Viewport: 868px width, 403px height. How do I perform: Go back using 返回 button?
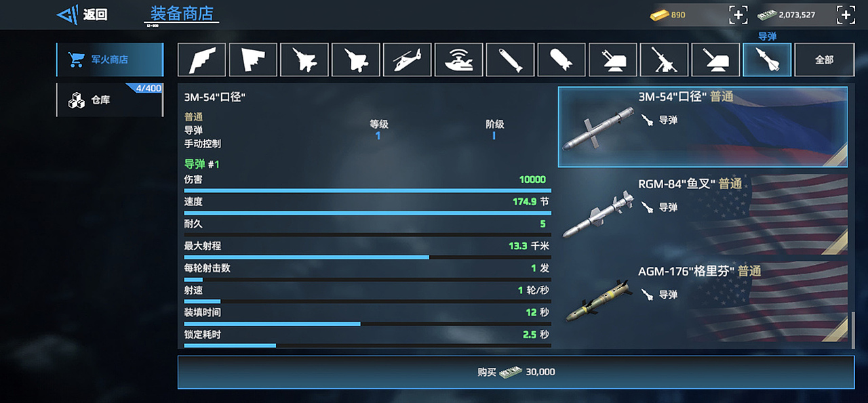[82, 14]
